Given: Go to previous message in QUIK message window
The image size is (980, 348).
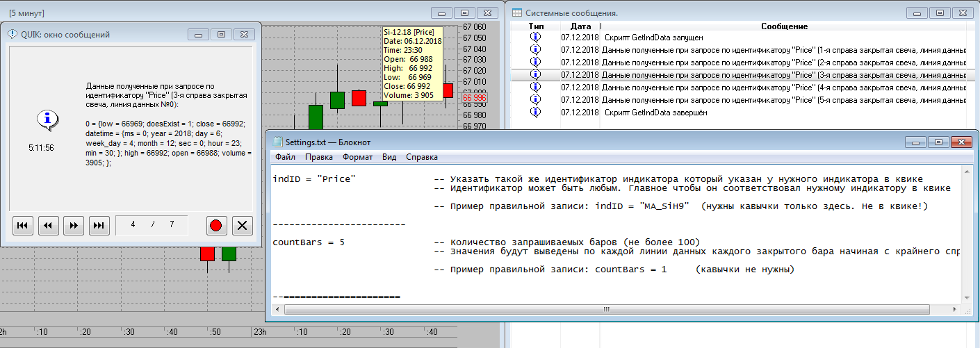Looking at the screenshot, I should click(x=48, y=225).
